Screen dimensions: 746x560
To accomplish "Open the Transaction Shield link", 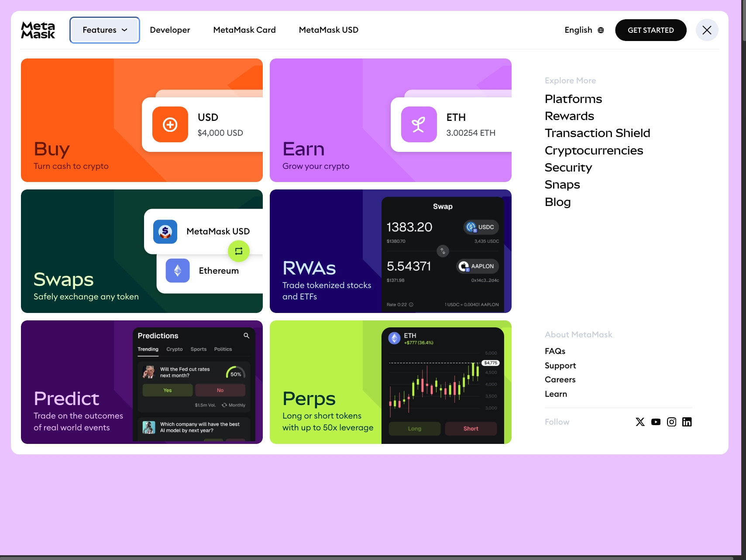I will pos(598,133).
